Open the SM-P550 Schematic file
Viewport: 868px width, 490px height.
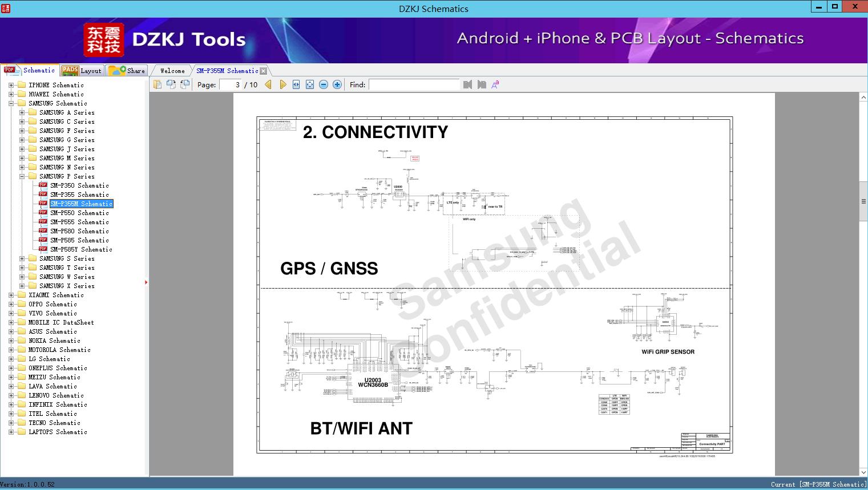[79, 213]
